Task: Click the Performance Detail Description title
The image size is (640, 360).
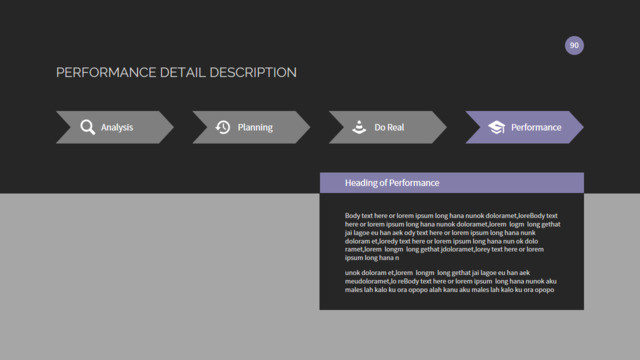Action: click(176, 72)
